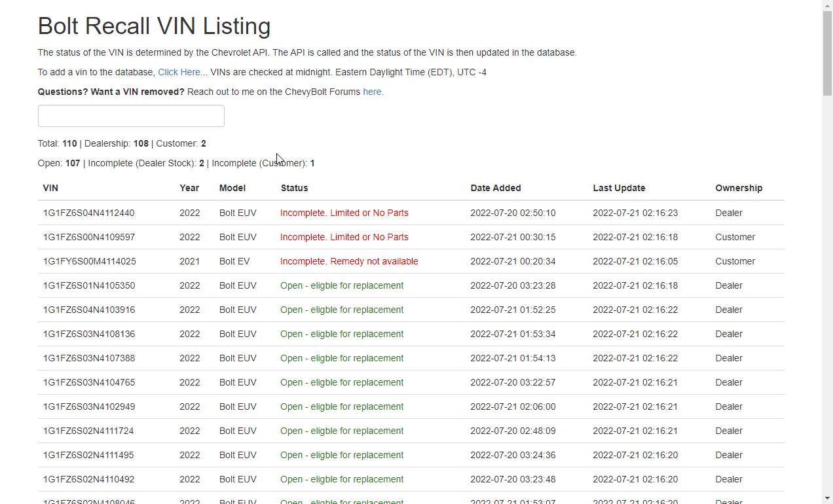
Task: Click Year cell for VIN 1G1FZ6S03N4104765
Action: pos(190,382)
